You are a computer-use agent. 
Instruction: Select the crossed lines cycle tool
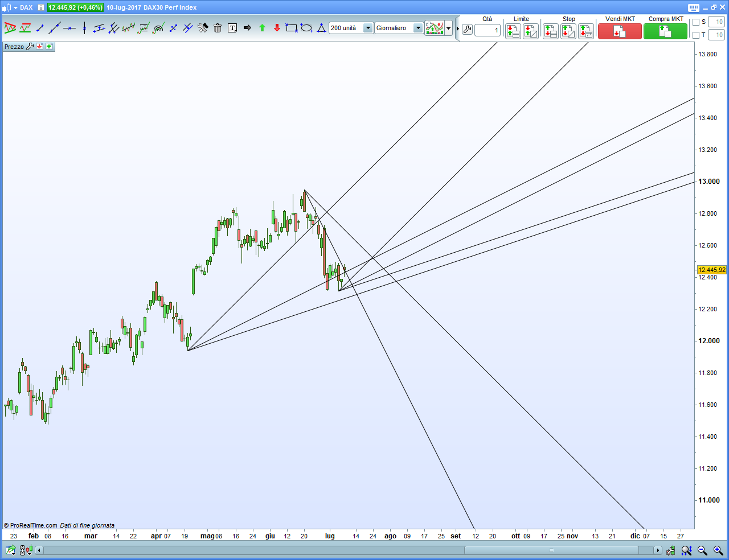coord(188,28)
